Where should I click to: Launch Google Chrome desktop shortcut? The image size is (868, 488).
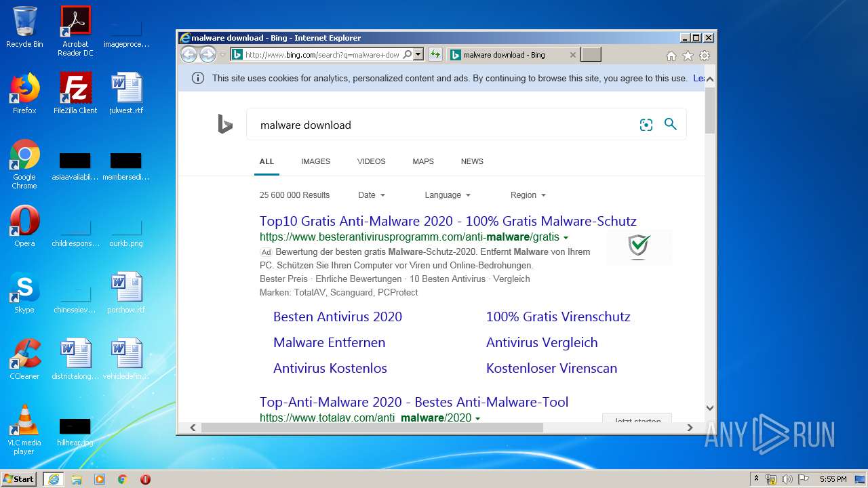pos(24,164)
